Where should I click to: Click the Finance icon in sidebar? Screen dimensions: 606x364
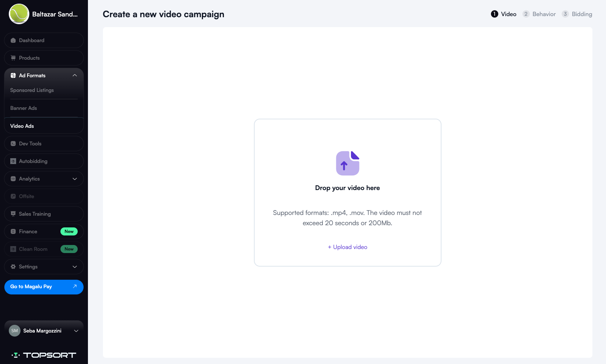coord(13,231)
